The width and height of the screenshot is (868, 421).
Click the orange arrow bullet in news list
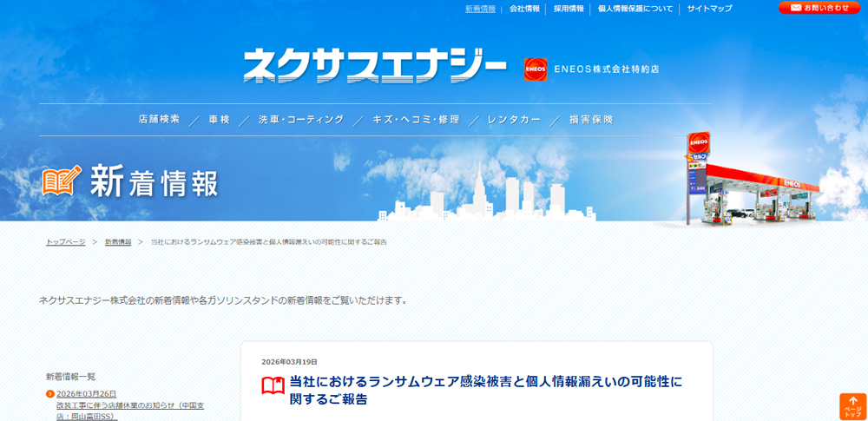click(50, 394)
